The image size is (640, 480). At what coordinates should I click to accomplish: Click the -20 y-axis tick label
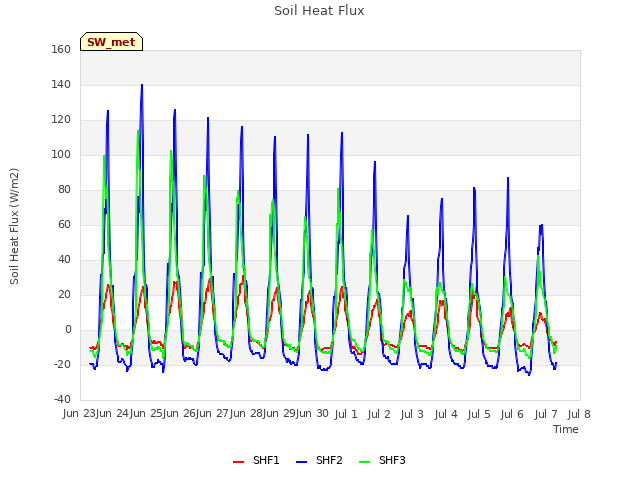click(x=62, y=364)
